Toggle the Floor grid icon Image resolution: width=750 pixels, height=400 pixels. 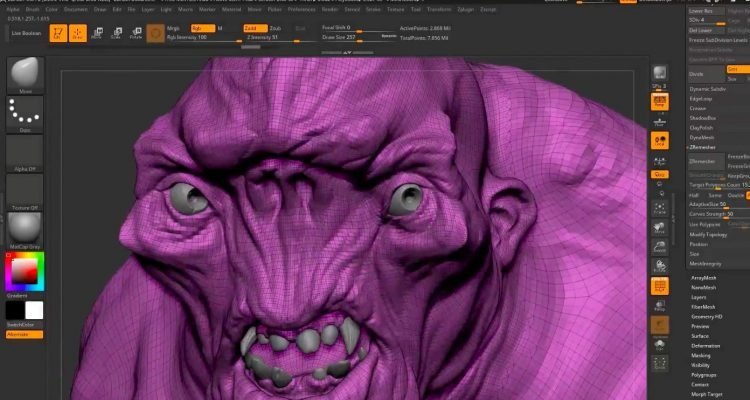click(660, 122)
